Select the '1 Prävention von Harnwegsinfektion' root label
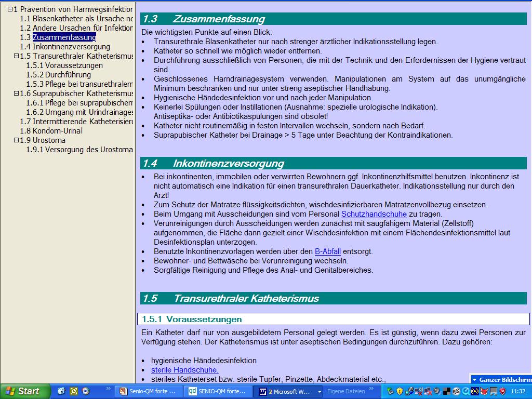The image size is (532, 399). pyautogui.click(x=73, y=9)
